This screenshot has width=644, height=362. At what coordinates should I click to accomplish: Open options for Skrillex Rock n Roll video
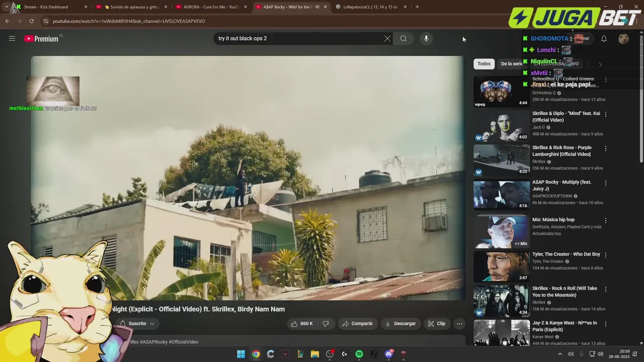point(605,289)
